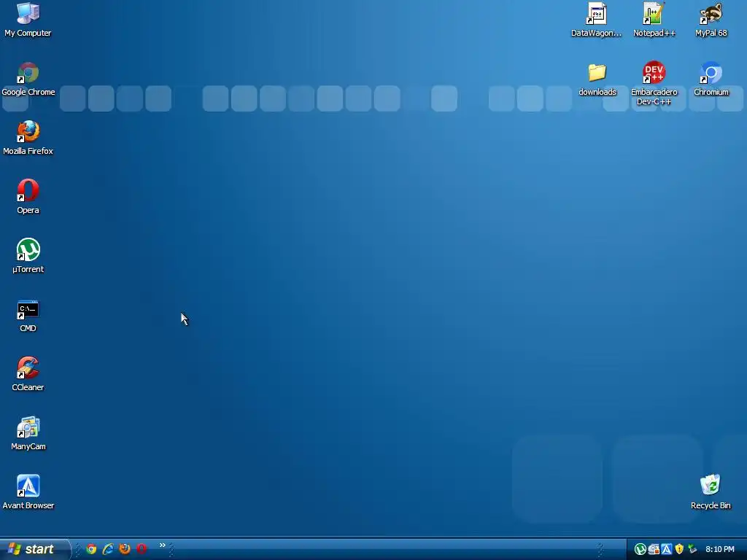Select the MyPal 68 desktop shortcut
The width and height of the screenshot is (747, 560).
coord(711,20)
